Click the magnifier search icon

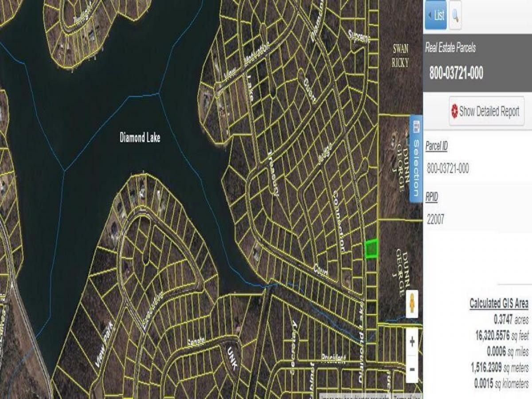455,16
